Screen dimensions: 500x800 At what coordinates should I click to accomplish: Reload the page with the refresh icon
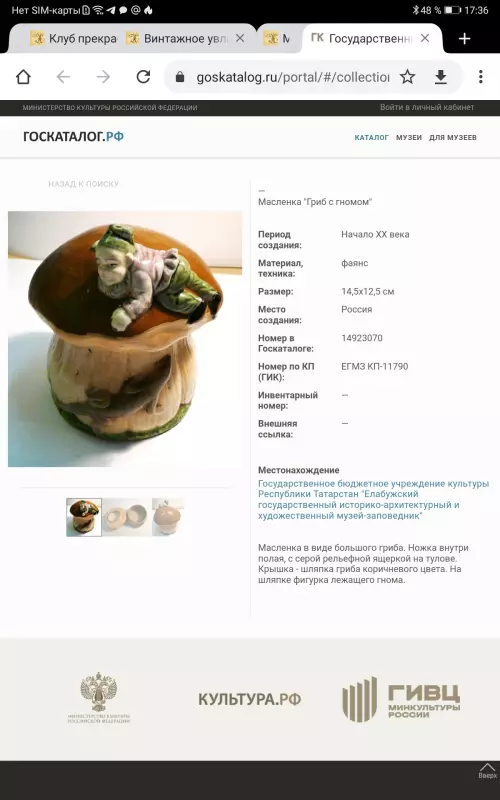tap(143, 77)
